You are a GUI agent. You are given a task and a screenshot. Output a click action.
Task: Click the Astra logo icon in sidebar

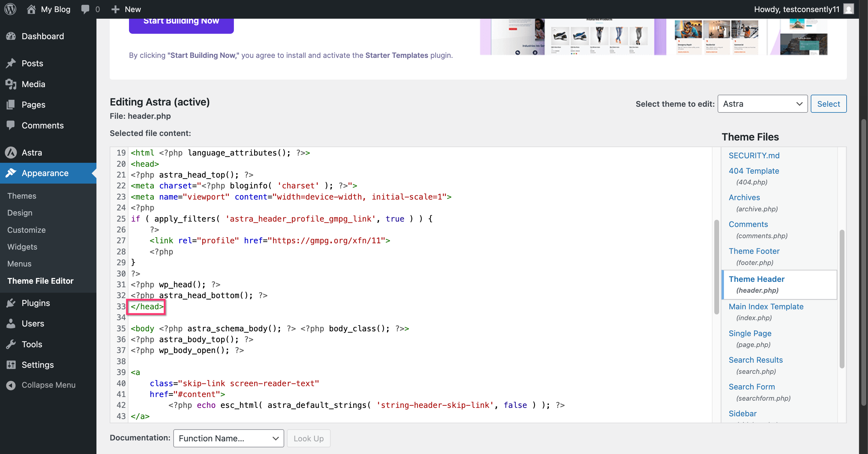pos(11,152)
